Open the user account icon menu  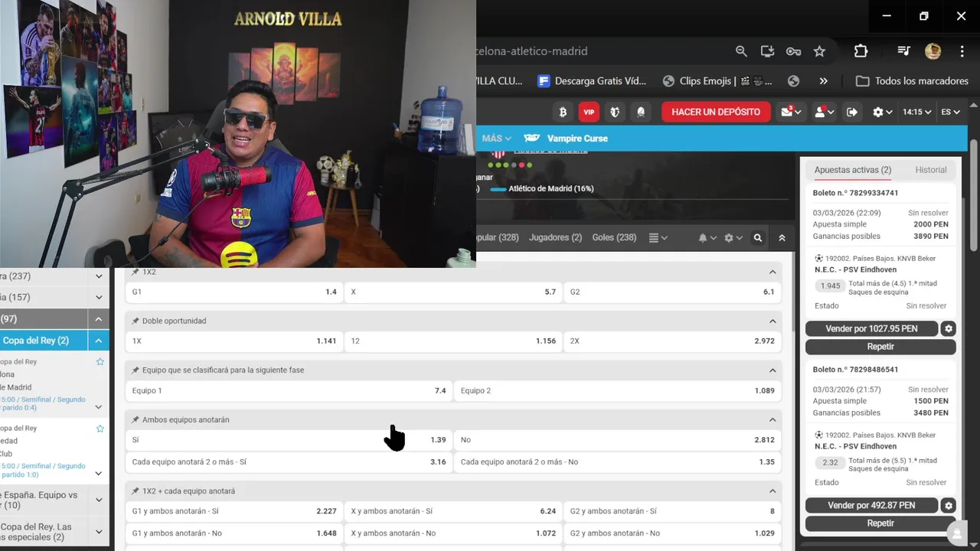(x=824, y=112)
